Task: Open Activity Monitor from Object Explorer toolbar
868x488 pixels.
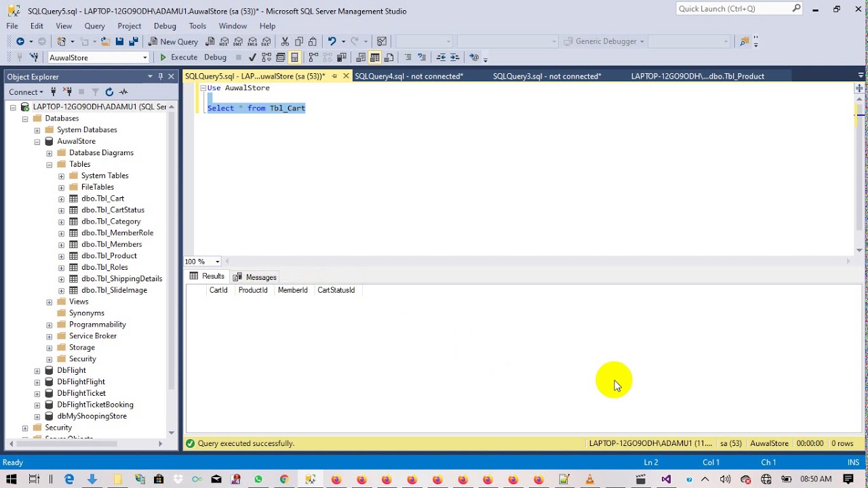Action: (x=123, y=91)
